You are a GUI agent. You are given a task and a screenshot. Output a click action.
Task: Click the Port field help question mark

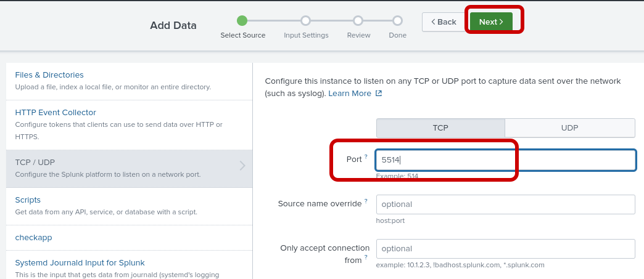pyautogui.click(x=366, y=156)
